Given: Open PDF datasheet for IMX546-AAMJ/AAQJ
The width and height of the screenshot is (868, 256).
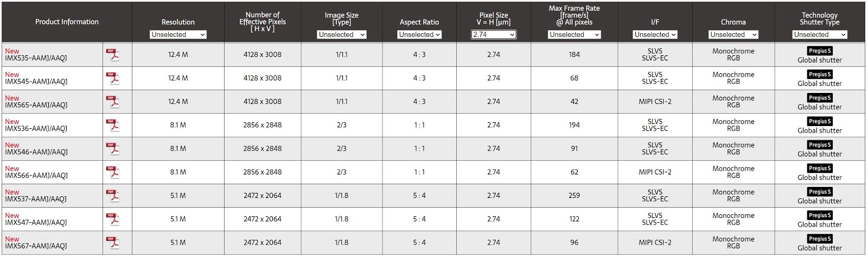Looking at the screenshot, I should (x=112, y=148).
